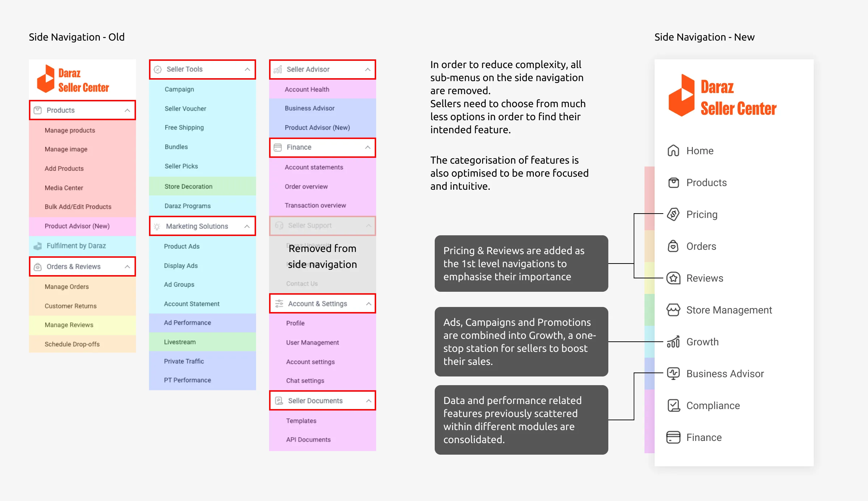868x501 pixels.
Task: Click the Home house icon
Action: [673, 151]
